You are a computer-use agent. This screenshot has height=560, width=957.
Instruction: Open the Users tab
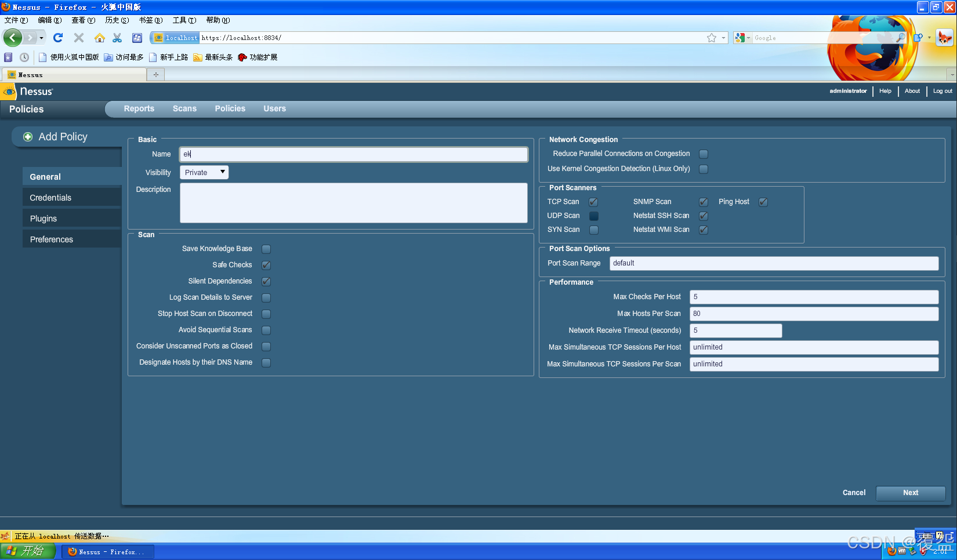[275, 108]
